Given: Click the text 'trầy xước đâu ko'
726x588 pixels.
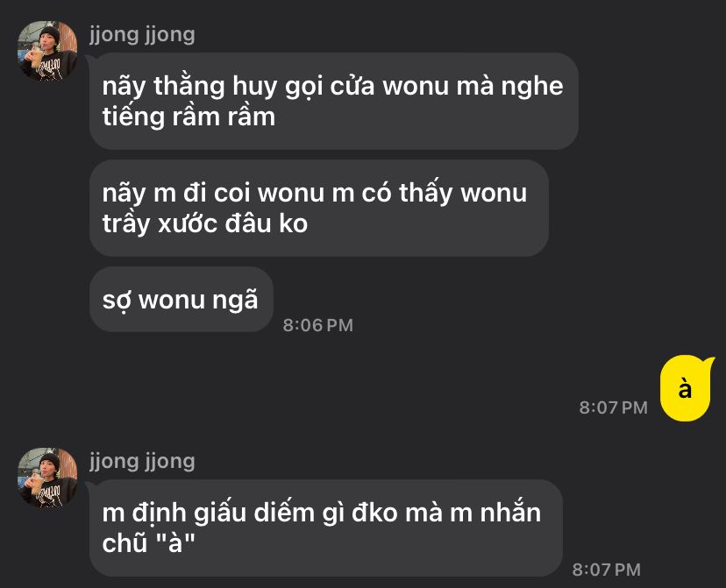Looking at the screenshot, I should pyautogui.click(x=205, y=223).
